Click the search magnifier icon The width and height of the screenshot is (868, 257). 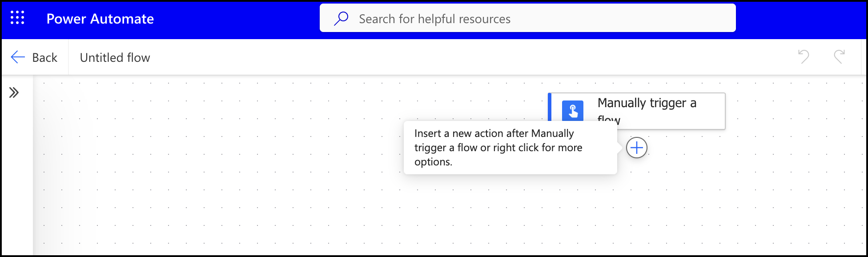[x=340, y=18]
